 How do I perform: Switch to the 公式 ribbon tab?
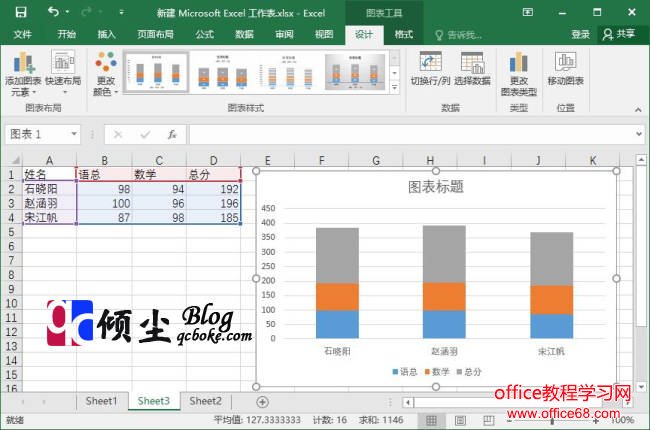coord(204,34)
